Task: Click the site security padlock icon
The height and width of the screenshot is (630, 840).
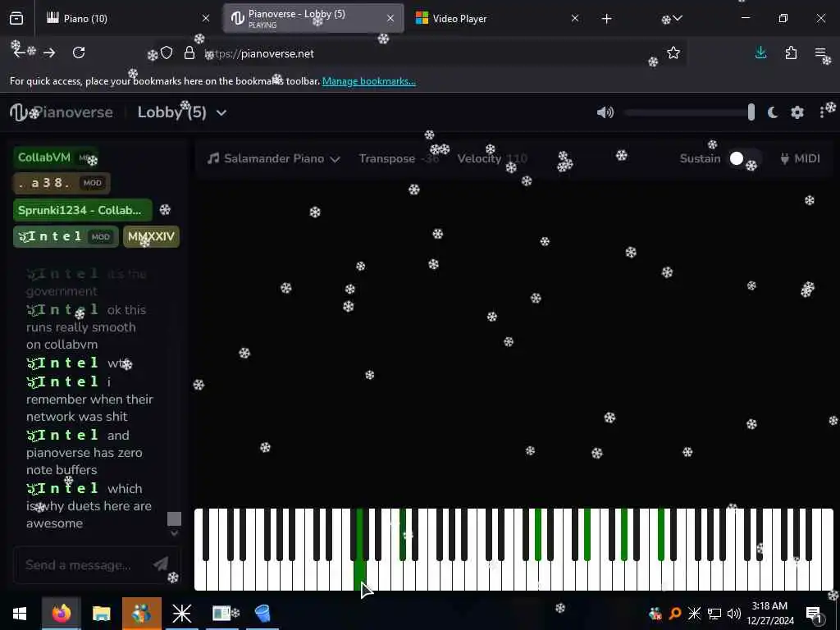Action: coord(189,52)
